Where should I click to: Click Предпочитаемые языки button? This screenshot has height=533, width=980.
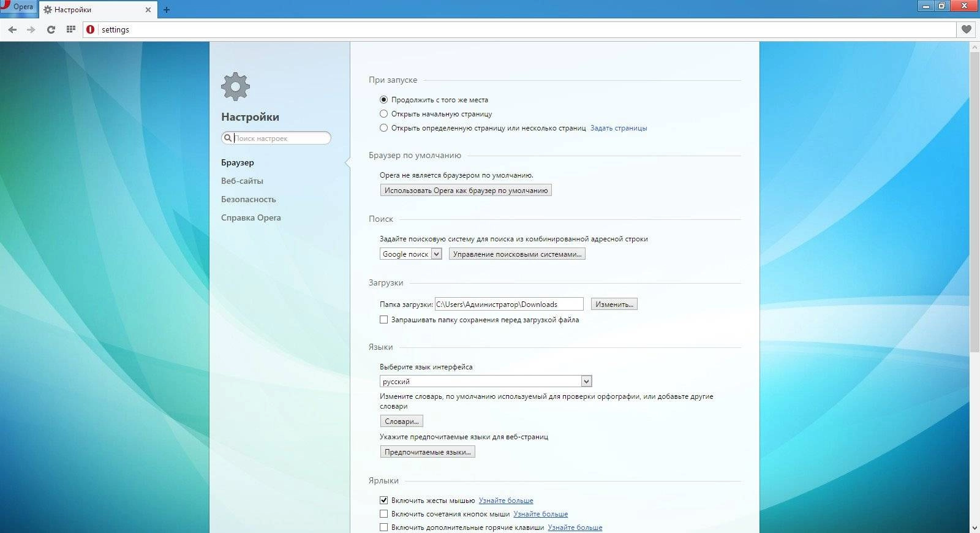(428, 452)
